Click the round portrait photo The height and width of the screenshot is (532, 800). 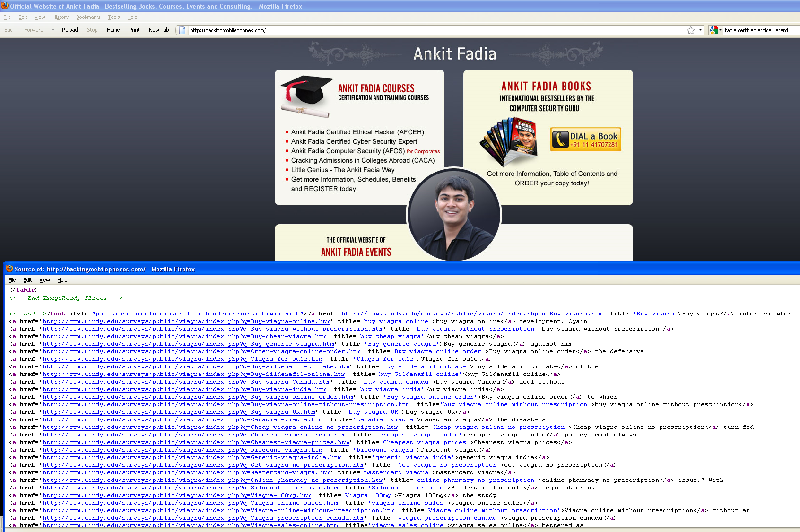point(453,214)
